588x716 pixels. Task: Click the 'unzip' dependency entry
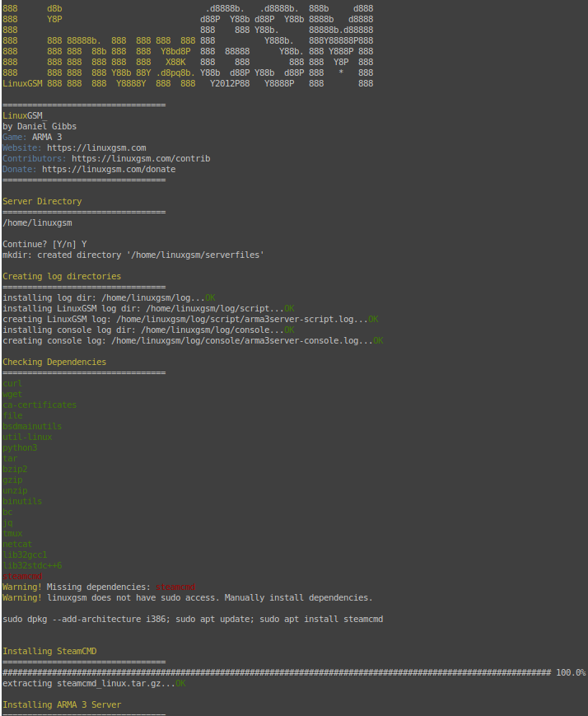tap(15, 491)
